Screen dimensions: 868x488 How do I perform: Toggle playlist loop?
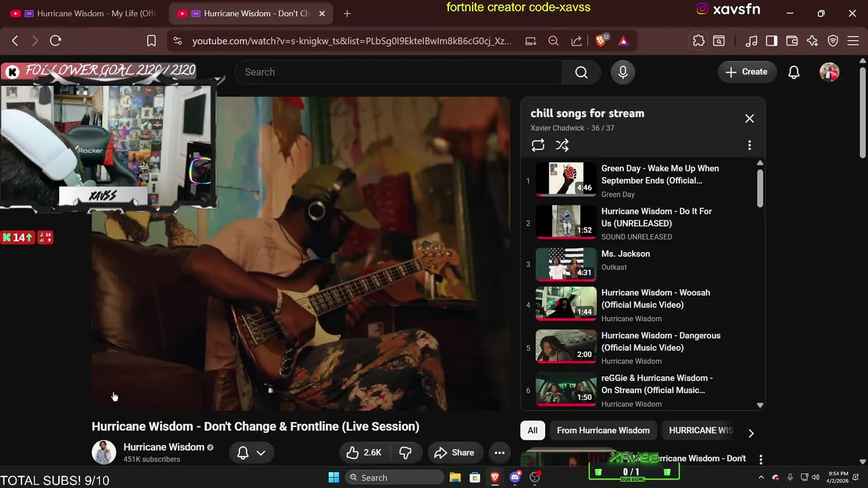(x=538, y=145)
